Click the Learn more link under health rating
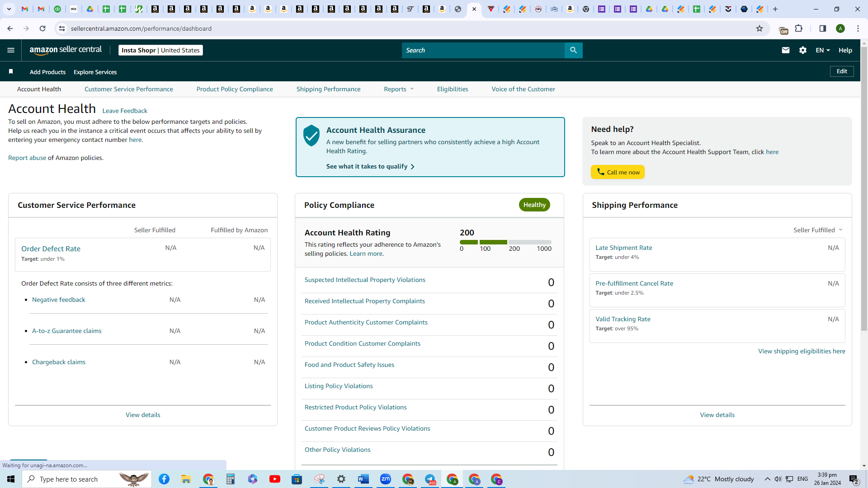This screenshot has width=868, height=488. click(366, 253)
